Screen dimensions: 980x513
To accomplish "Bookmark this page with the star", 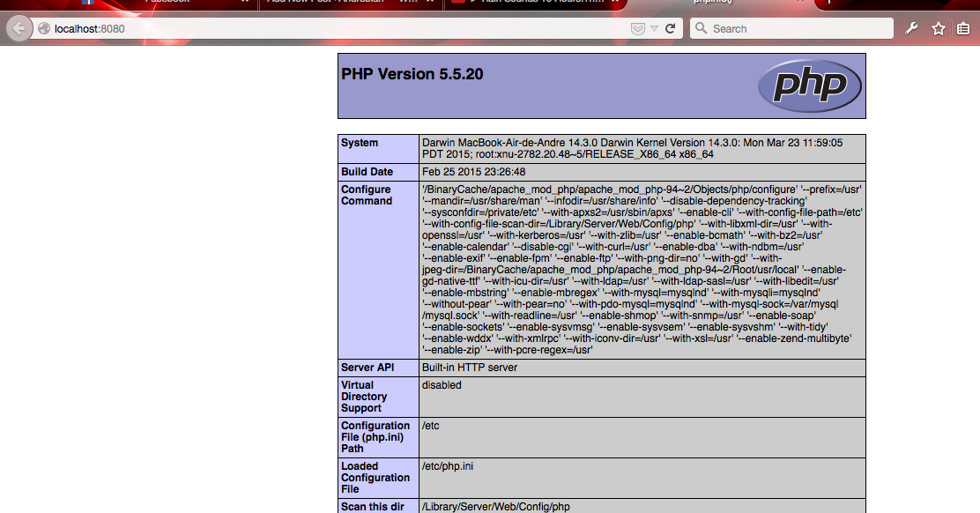I will point(938,29).
